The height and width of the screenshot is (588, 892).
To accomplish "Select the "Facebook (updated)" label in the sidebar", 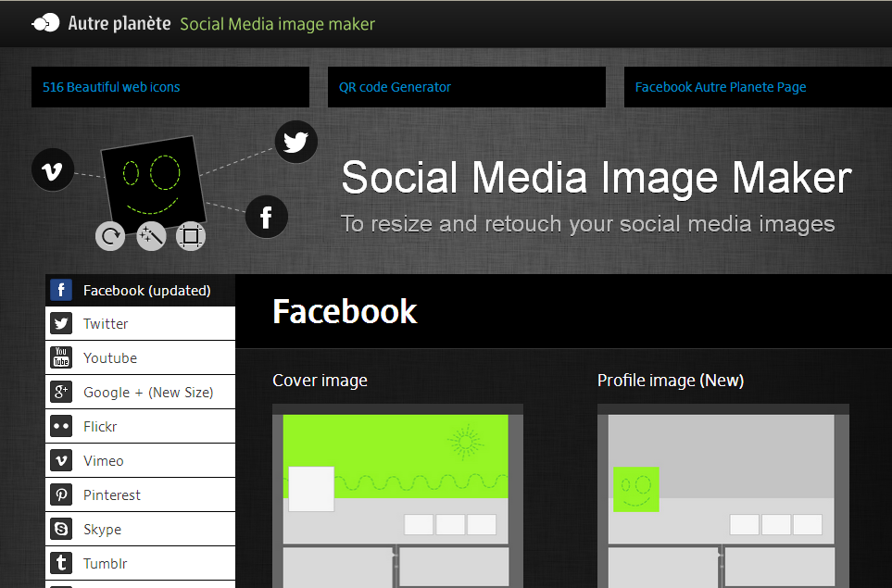I will pyautogui.click(x=146, y=291).
